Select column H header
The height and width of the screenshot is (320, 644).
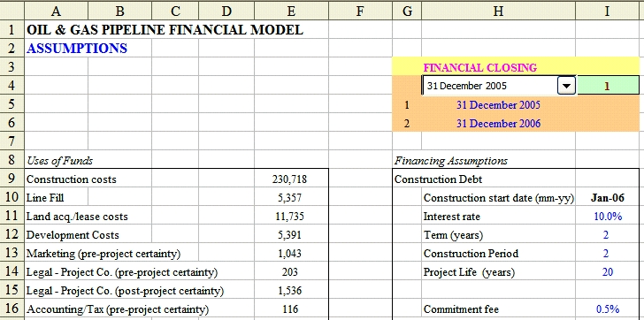pos(499,11)
